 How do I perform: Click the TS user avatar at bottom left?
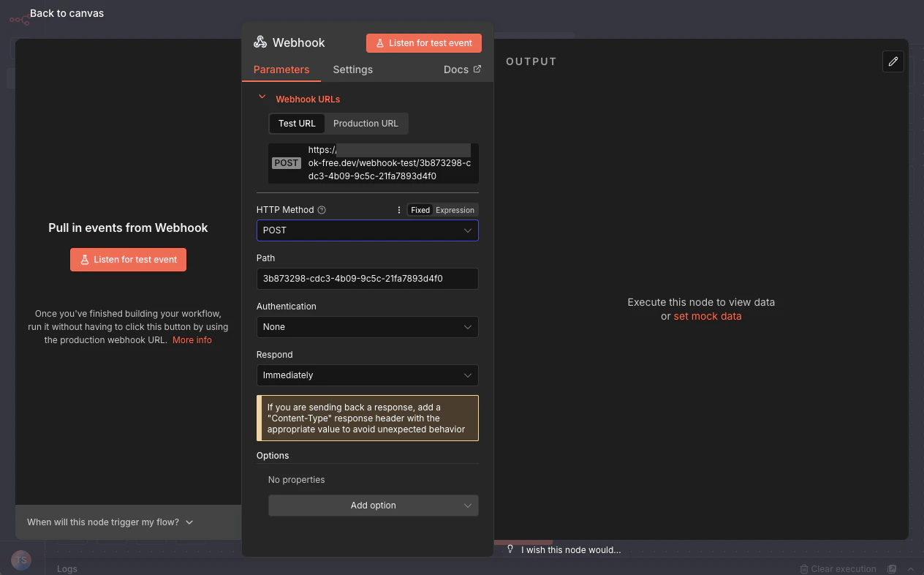pyautogui.click(x=21, y=560)
